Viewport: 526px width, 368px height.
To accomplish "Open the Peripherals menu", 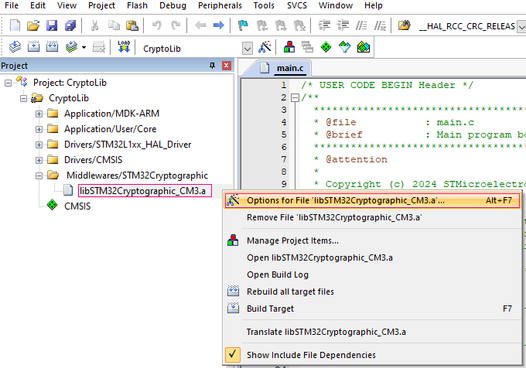I will click(220, 6).
